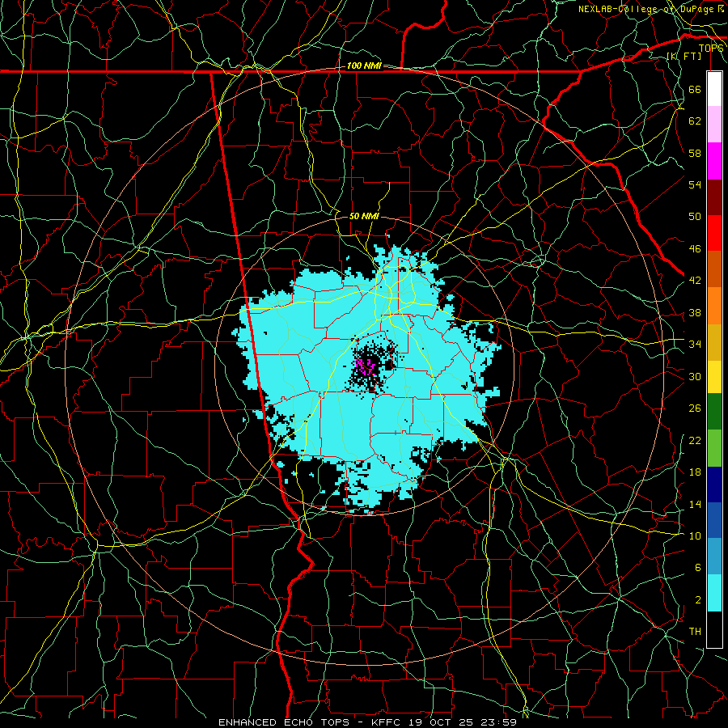Select the dark red 54 kft swatch
This screenshot has width=728, height=728.
(714, 197)
